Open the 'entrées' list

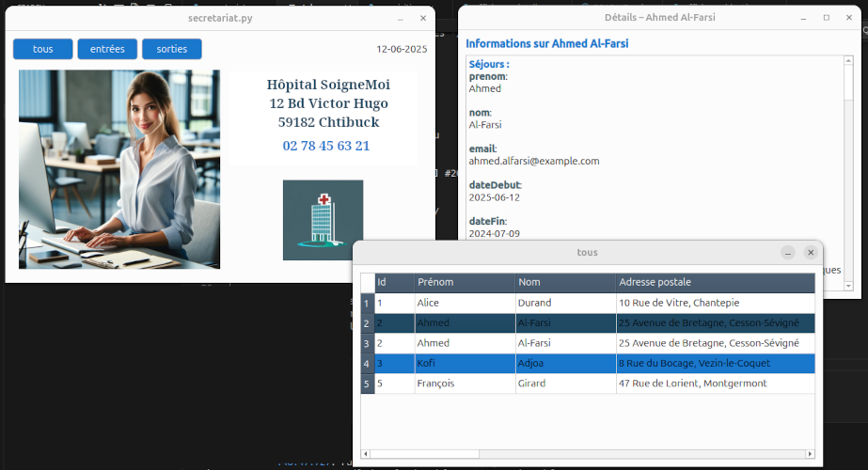pos(107,49)
